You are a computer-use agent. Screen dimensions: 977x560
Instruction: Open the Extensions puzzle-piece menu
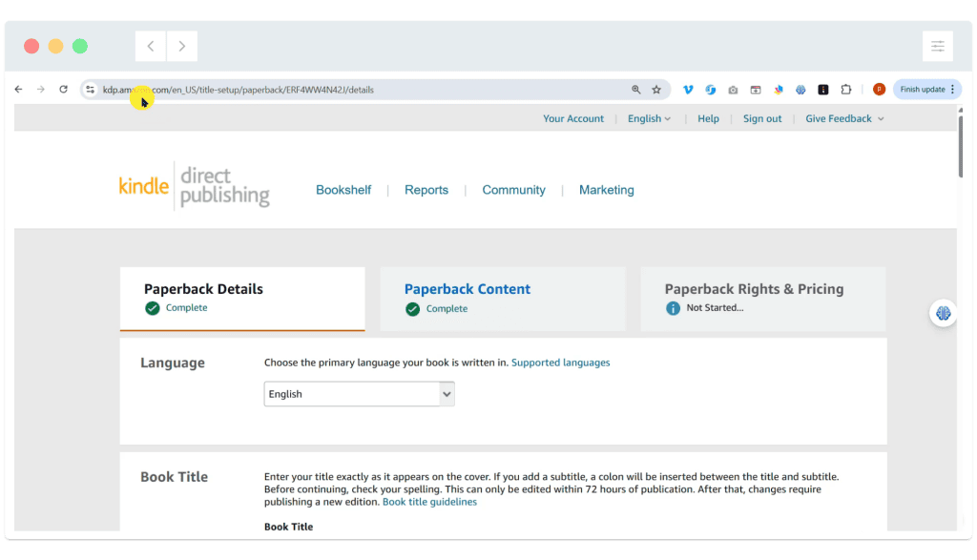846,90
